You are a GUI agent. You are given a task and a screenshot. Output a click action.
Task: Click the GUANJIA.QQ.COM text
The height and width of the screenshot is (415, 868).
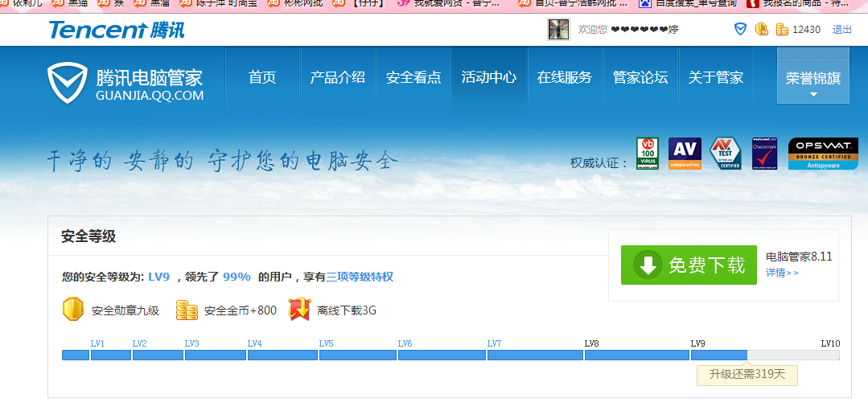pos(150,95)
